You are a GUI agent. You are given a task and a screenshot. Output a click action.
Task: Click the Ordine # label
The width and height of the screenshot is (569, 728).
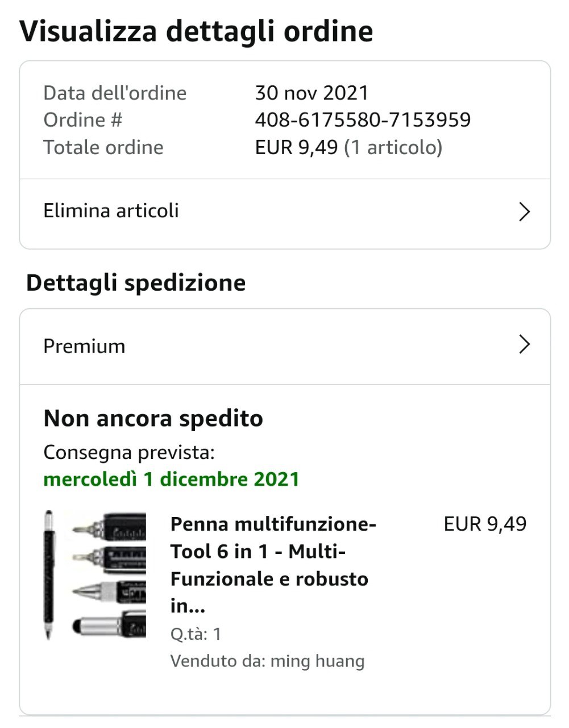83,120
